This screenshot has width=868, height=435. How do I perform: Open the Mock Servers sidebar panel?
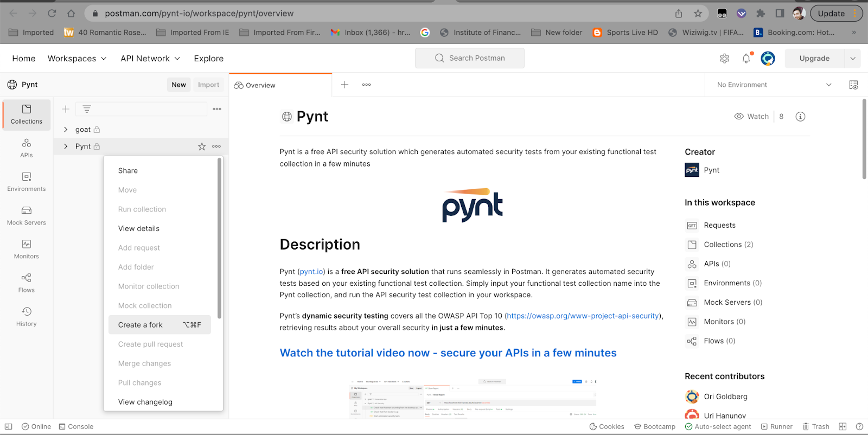tap(27, 215)
